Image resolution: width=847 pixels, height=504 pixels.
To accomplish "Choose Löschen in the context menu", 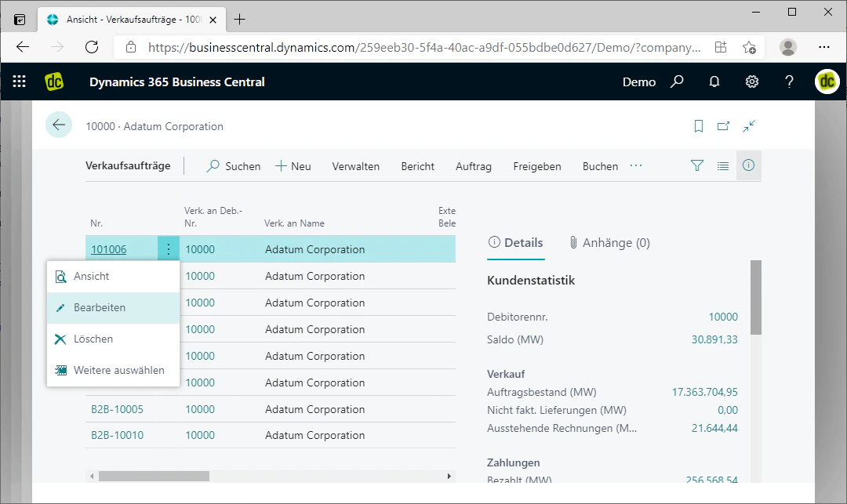I will coord(114,339).
